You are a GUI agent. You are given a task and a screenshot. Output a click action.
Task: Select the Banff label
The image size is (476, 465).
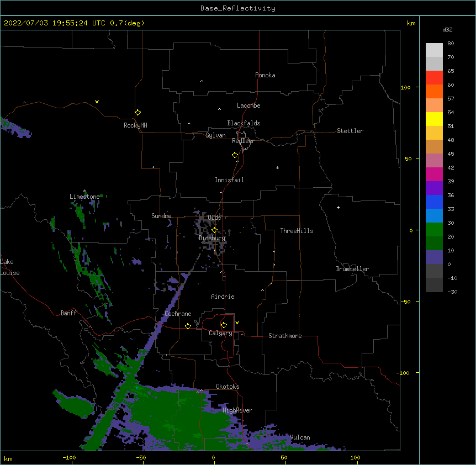tap(68, 313)
